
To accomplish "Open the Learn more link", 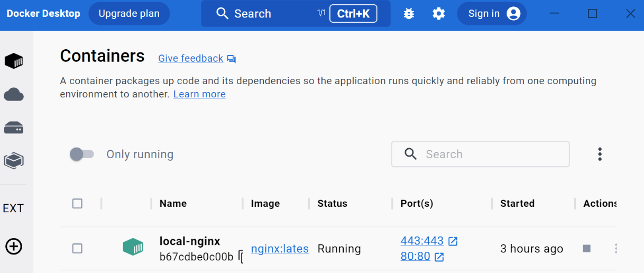I will pyautogui.click(x=199, y=94).
